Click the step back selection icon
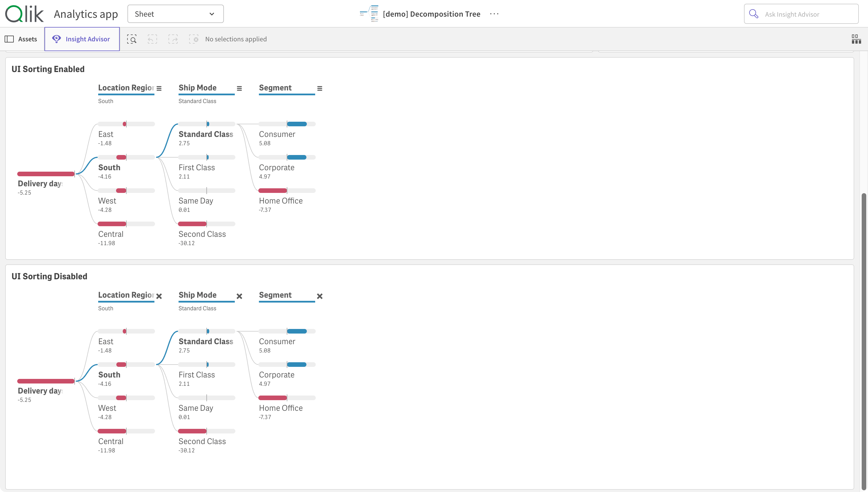 [152, 39]
